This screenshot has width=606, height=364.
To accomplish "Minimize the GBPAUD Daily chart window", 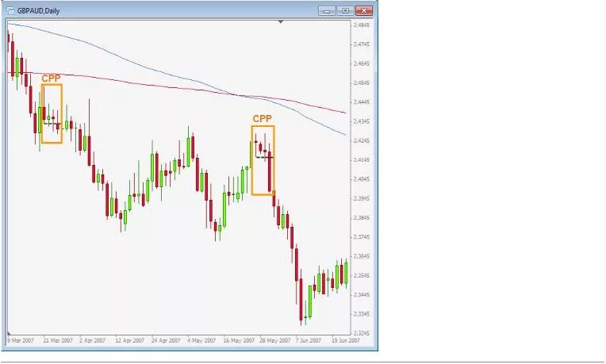I will pos(327,11).
